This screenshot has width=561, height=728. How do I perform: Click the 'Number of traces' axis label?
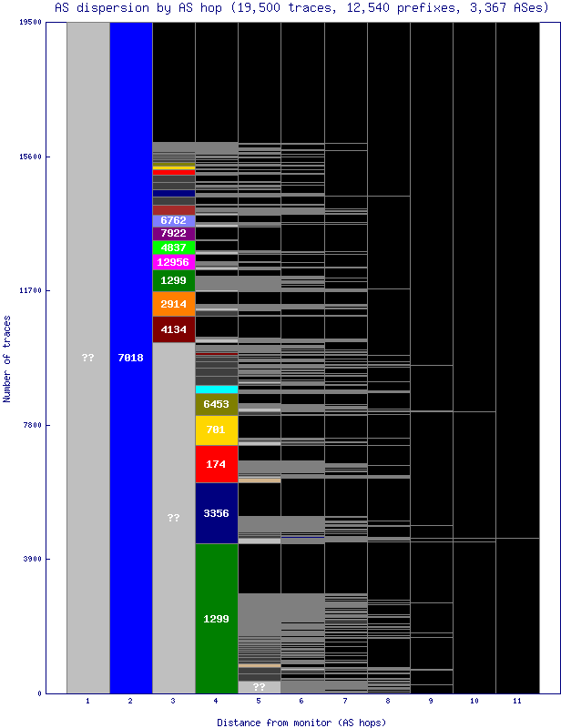(x=7, y=359)
